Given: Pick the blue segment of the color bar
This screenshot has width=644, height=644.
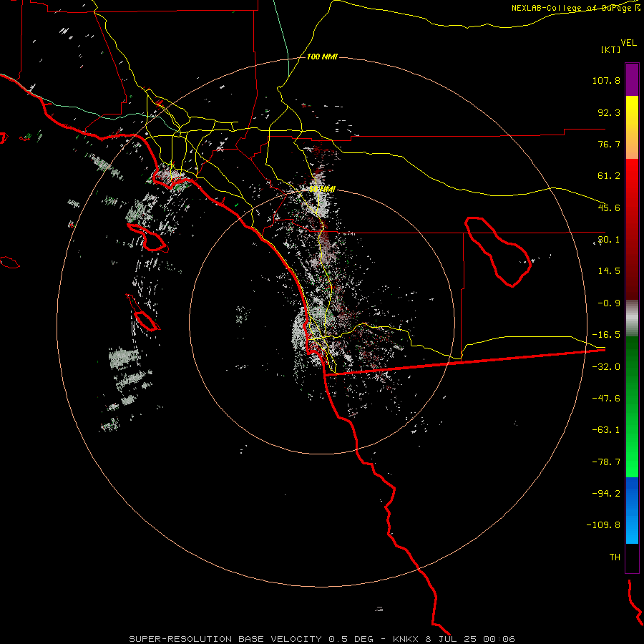Looking at the screenshot, I should pos(632,510).
